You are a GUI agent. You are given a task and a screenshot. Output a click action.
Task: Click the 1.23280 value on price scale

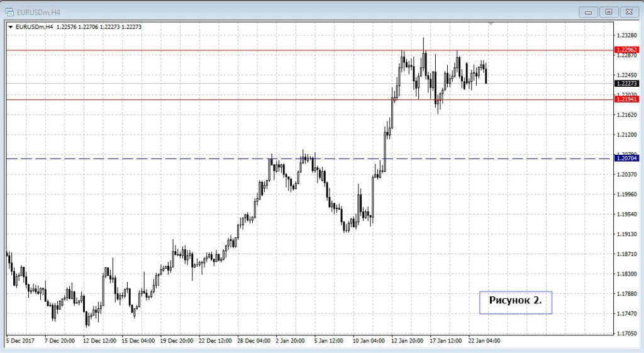(x=627, y=35)
